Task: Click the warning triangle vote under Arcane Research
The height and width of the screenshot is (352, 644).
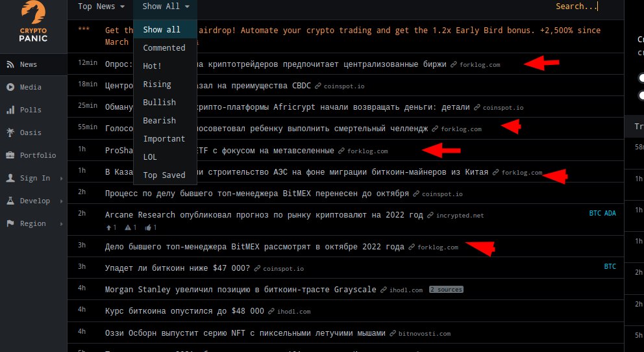Action: click(x=130, y=227)
